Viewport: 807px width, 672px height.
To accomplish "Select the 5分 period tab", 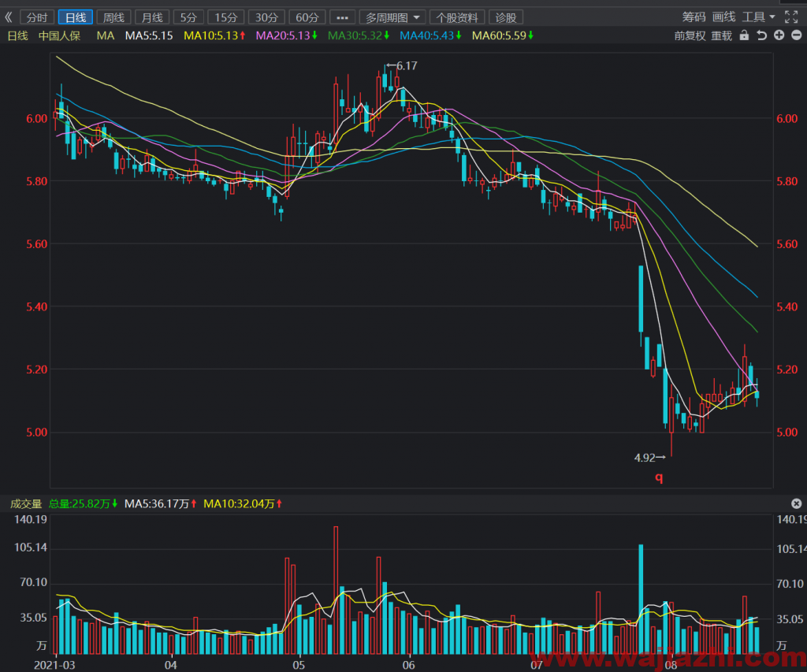I will [x=188, y=17].
